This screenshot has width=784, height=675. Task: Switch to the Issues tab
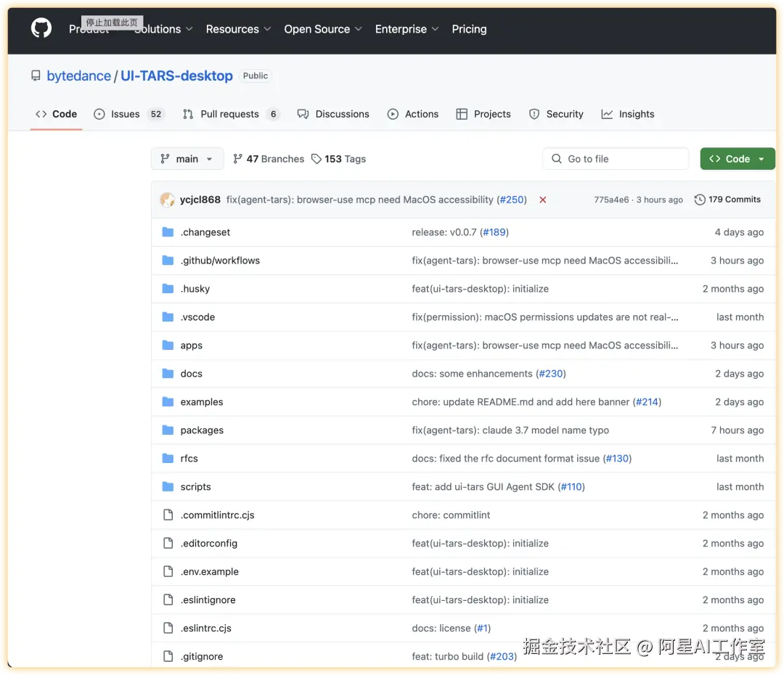[x=129, y=114]
